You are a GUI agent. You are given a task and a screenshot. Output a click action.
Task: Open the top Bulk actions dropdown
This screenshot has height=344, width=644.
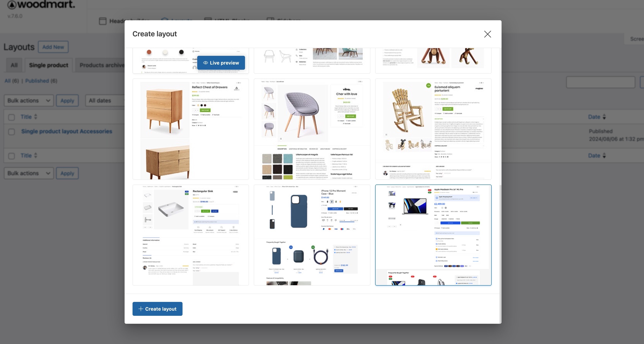click(x=29, y=100)
